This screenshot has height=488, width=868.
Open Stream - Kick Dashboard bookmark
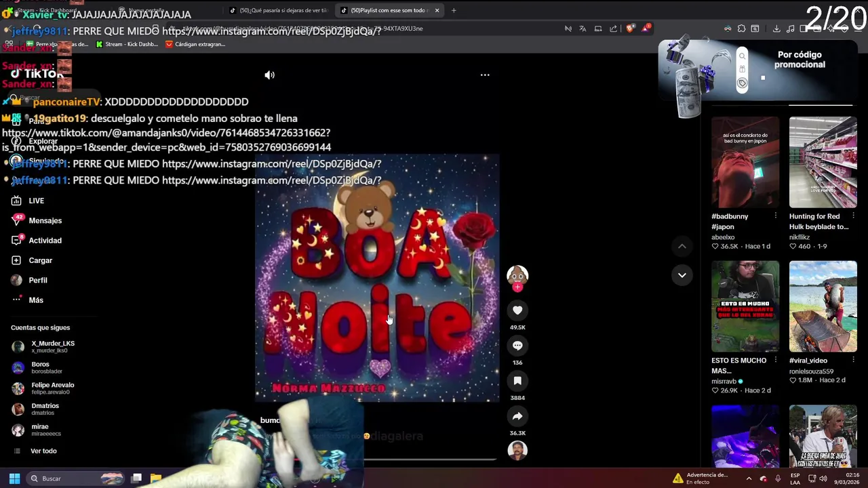coord(127,44)
